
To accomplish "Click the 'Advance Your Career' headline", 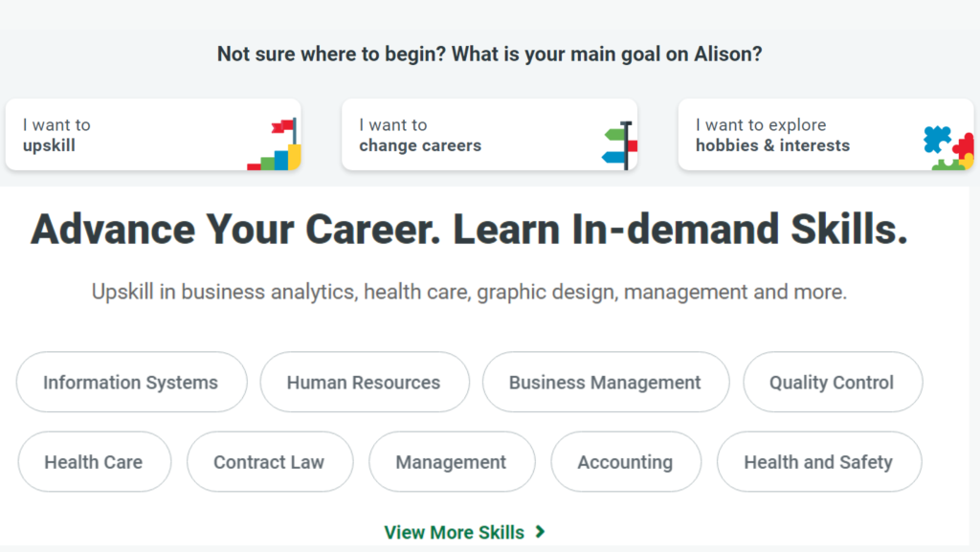I will point(469,230).
